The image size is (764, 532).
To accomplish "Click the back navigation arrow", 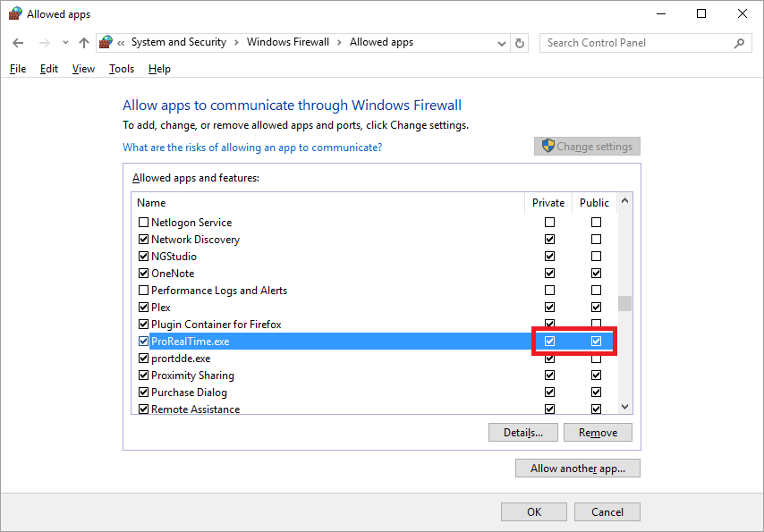I will 18,42.
